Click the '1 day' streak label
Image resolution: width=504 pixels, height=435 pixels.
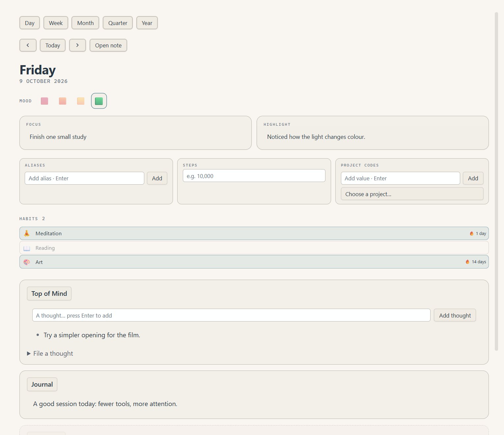point(481,233)
